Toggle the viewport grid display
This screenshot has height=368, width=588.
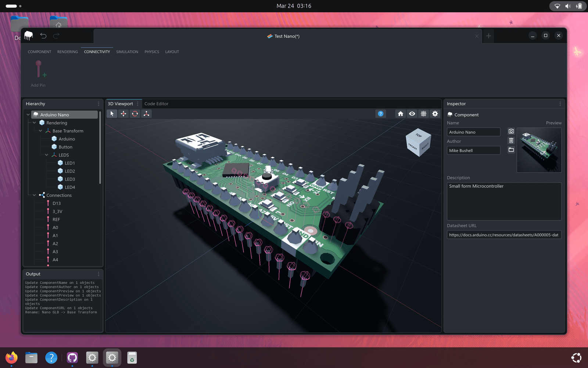coord(423,114)
